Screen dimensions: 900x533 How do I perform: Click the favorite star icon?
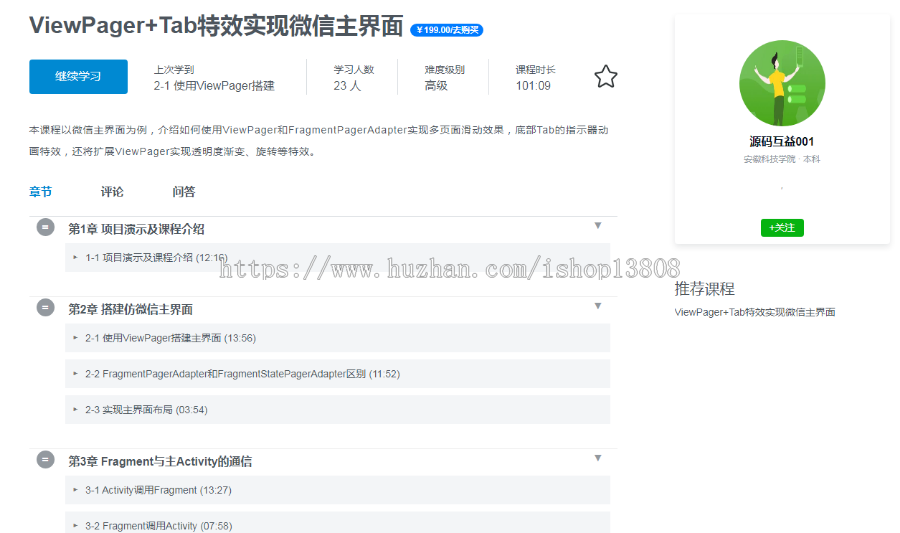click(x=606, y=76)
